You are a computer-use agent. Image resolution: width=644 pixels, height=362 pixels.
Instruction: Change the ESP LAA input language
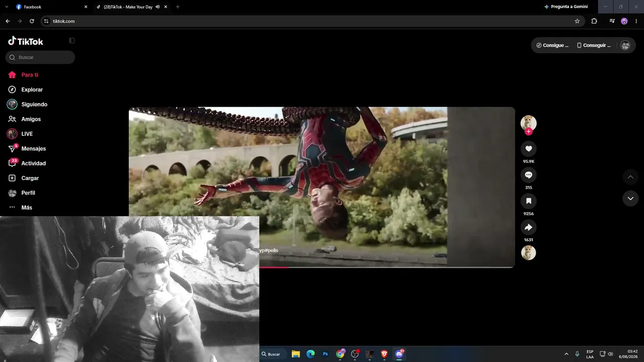click(590, 354)
